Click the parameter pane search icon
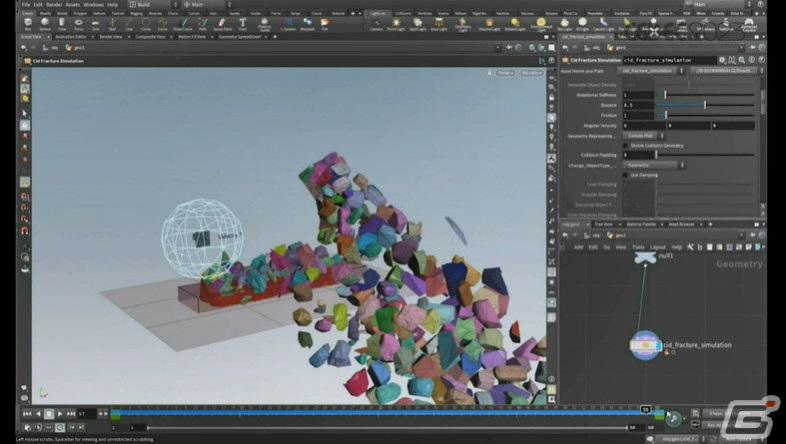 (742, 60)
